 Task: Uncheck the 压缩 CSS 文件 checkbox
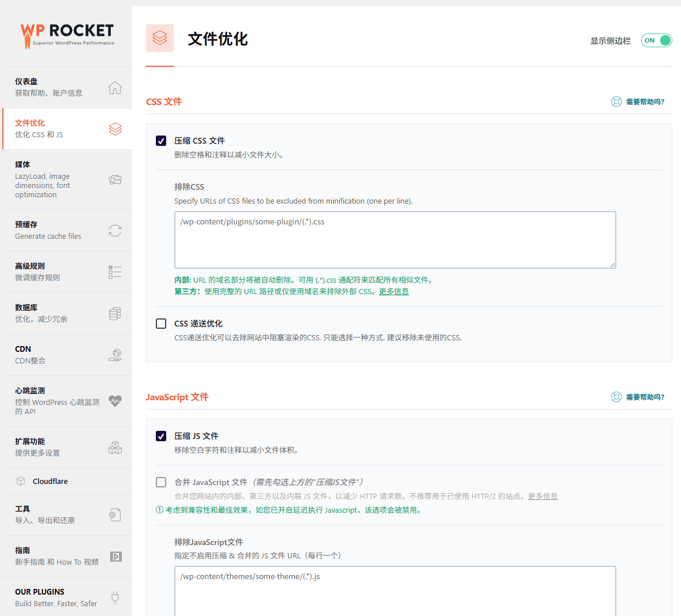(161, 141)
